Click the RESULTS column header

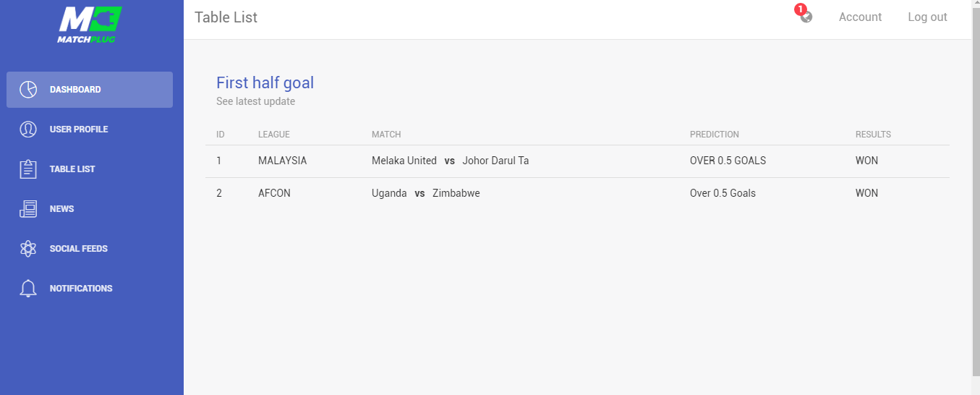873,135
